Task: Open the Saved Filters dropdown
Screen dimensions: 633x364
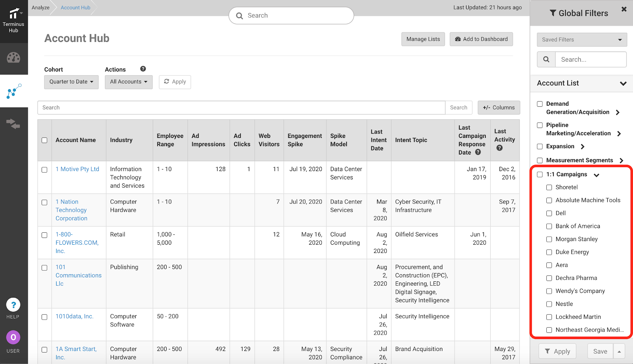Action: 582,40
